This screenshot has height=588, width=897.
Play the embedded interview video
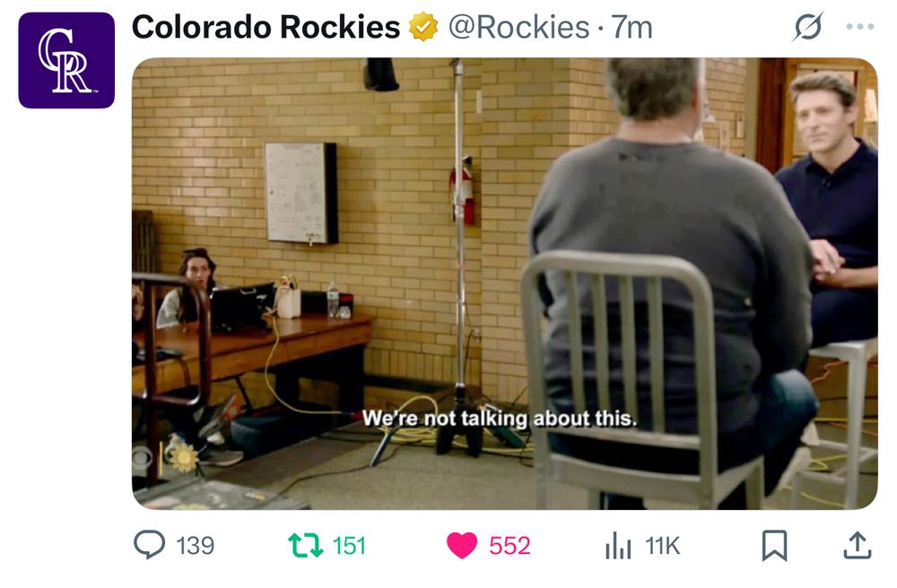pos(504,283)
